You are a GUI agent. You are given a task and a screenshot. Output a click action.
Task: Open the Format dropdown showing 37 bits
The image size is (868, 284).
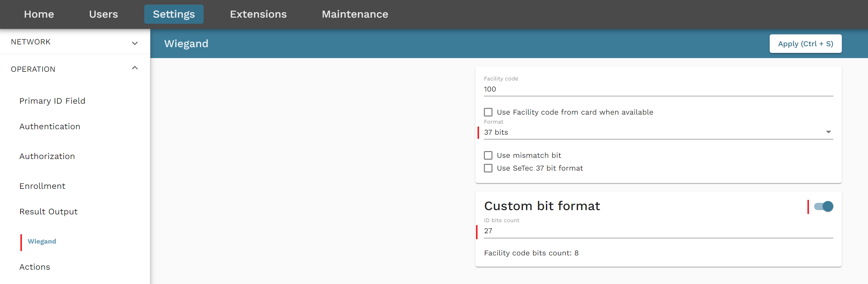pyautogui.click(x=658, y=132)
